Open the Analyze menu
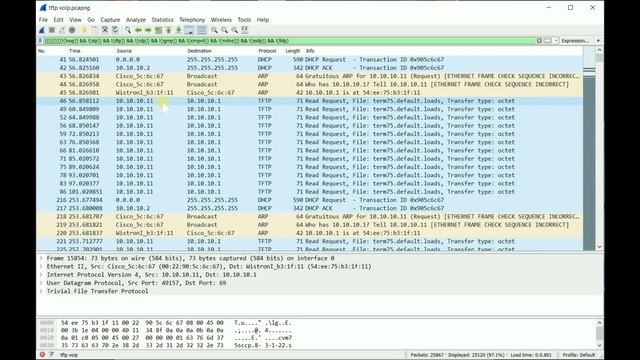 [x=136, y=20]
